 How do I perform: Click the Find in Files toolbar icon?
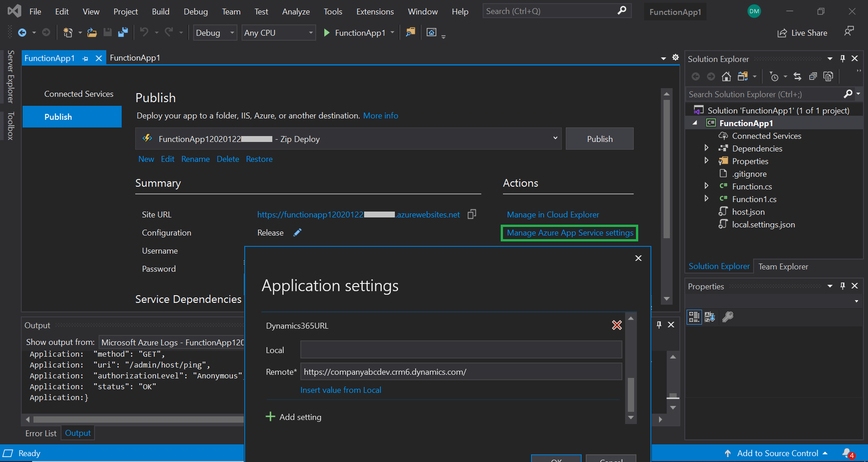410,32
